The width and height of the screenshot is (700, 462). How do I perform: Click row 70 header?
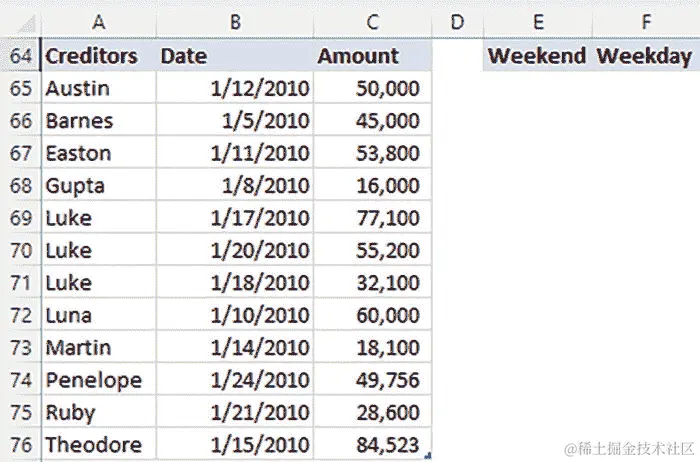tap(20, 251)
